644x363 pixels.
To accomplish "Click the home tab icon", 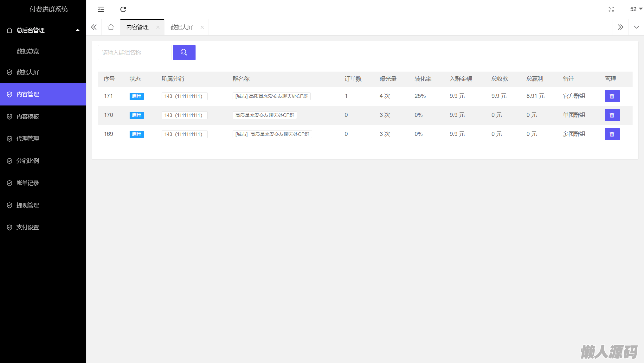I will coord(111,27).
